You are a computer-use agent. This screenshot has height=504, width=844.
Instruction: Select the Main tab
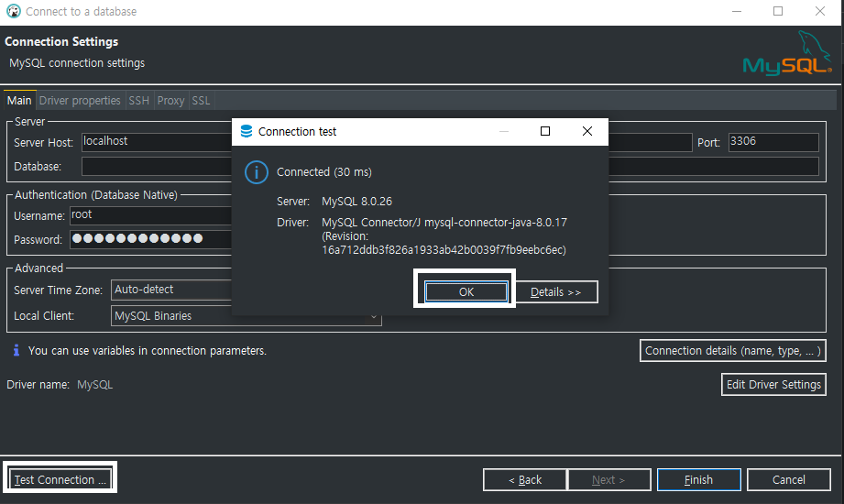(x=19, y=101)
